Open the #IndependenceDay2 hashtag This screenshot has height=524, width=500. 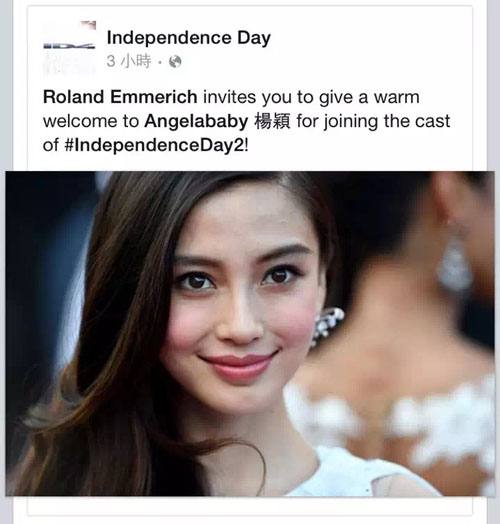[154, 145]
